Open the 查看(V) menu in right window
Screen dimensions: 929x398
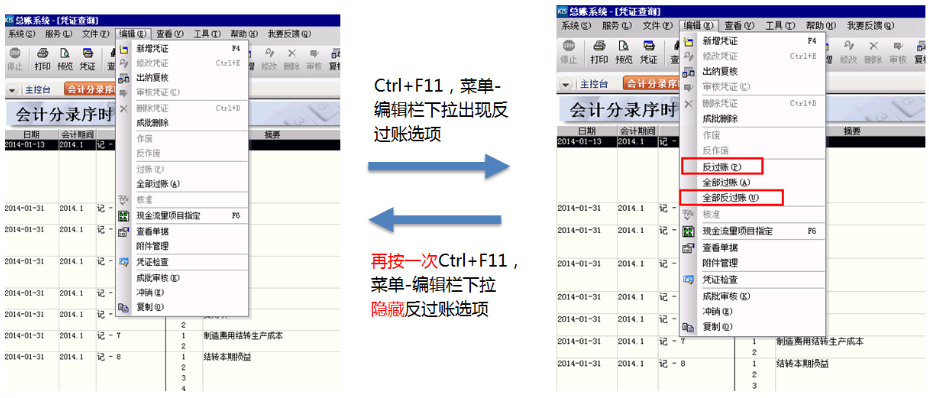(739, 25)
